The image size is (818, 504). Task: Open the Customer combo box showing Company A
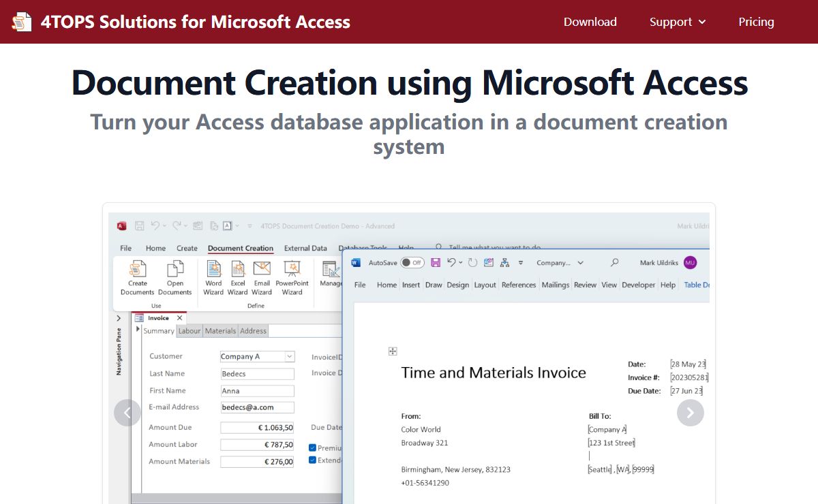(x=257, y=356)
